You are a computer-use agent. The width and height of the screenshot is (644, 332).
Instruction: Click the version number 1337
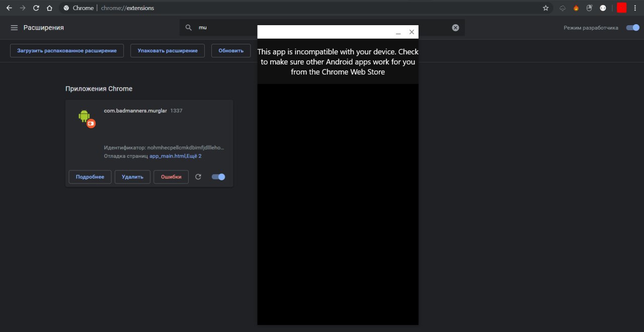(x=177, y=110)
